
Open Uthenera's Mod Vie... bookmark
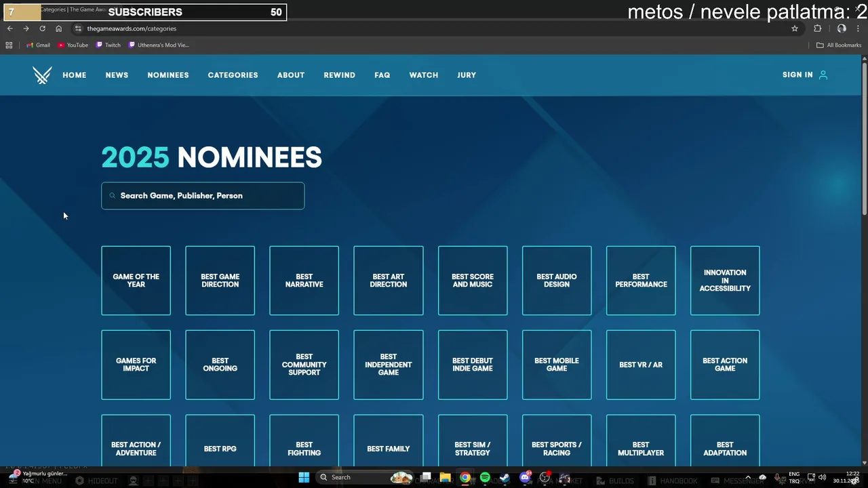coord(159,45)
